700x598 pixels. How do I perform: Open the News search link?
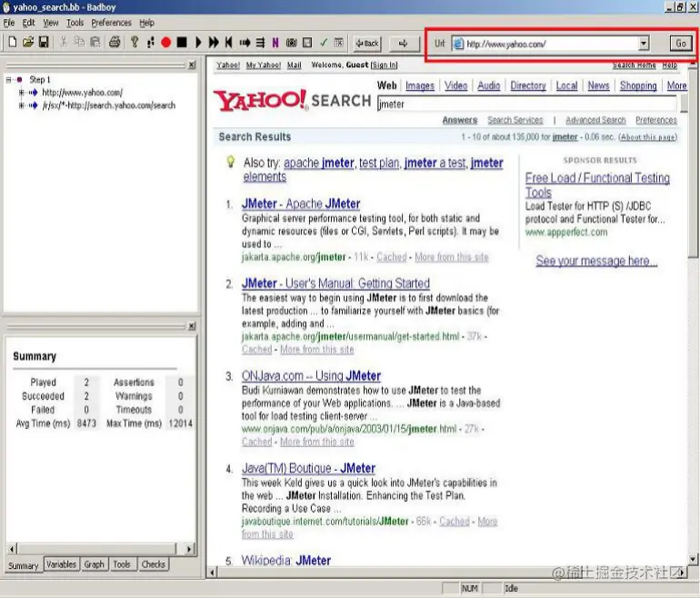click(x=599, y=85)
